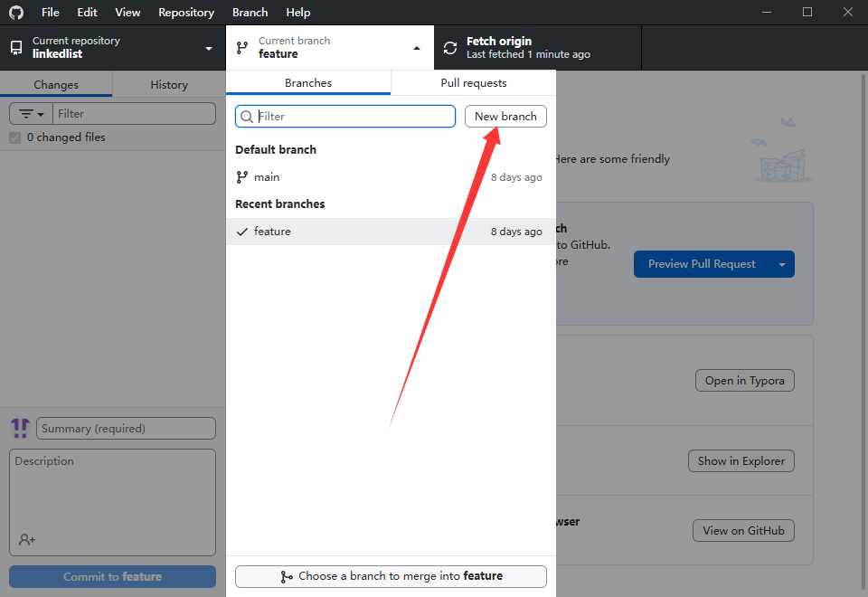The image size is (868, 597).
Task: Choose a branch to merge into feature
Action: [x=391, y=576]
